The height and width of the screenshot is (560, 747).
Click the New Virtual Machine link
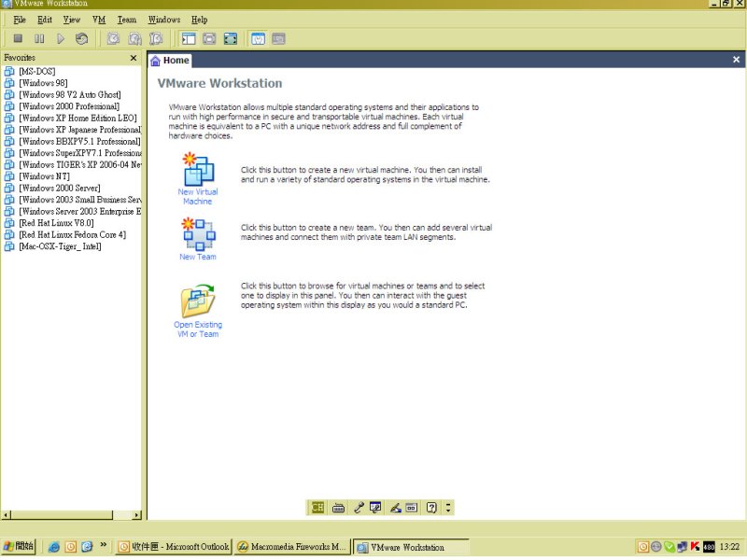point(198,196)
